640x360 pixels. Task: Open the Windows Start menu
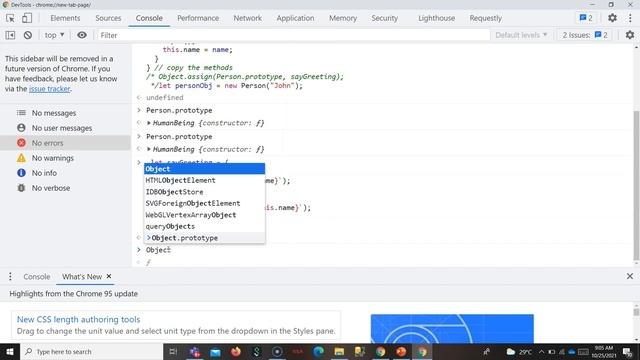[x=10, y=351]
